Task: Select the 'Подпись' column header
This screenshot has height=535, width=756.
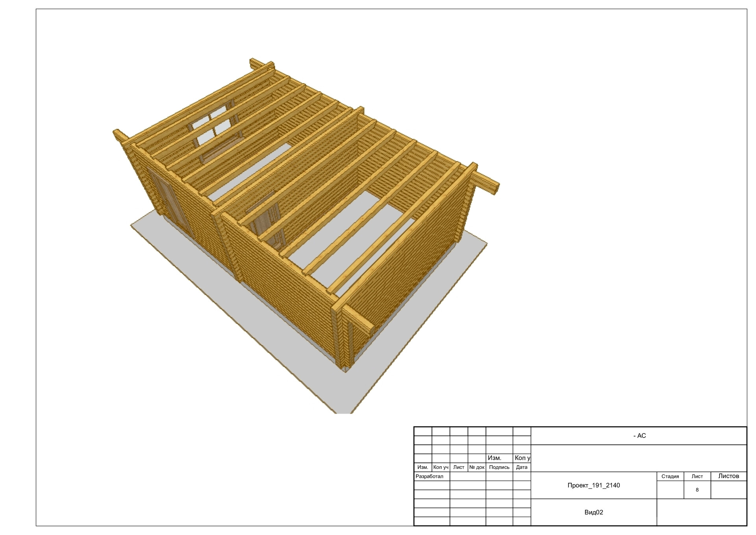Action: coord(499,467)
